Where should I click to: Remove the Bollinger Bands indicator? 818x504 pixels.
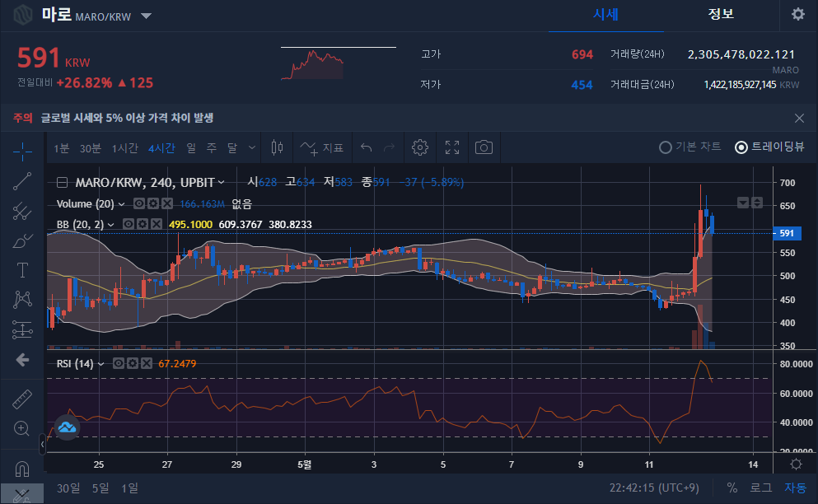(x=156, y=224)
